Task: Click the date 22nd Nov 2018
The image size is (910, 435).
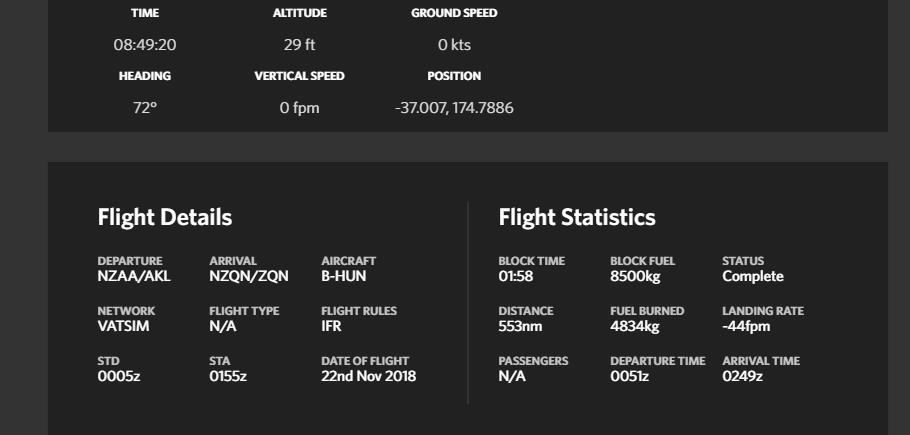Action: click(x=368, y=377)
